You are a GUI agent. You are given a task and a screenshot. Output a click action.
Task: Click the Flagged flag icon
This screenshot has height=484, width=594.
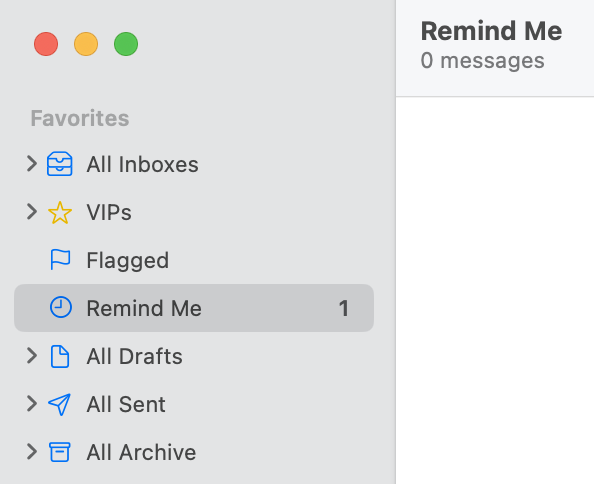(x=60, y=259)
